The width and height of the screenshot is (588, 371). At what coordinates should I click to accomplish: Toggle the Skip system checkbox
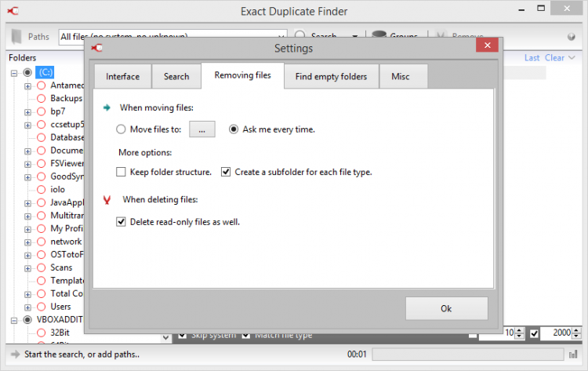[182, 336]
